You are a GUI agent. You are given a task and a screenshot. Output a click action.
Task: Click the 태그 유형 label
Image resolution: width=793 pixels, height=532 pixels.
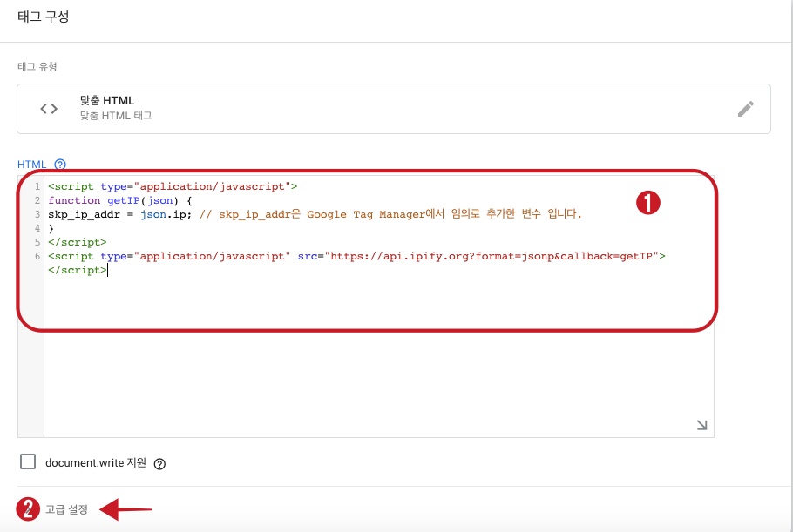point(37,67)
